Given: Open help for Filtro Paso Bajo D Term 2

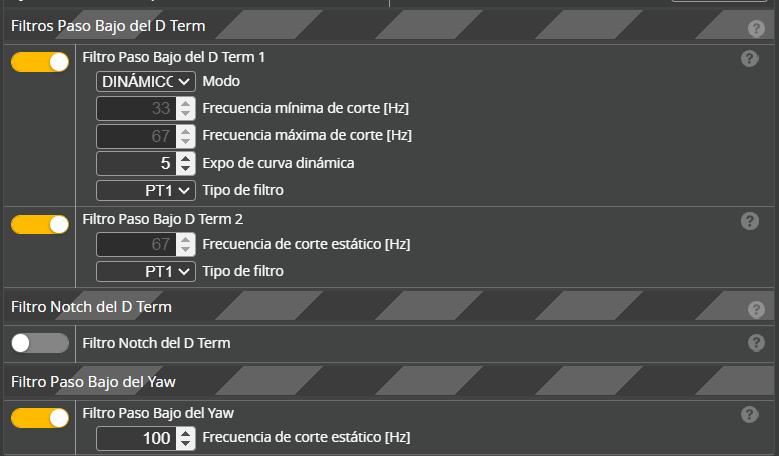Looking at the screenshot, I should [x=750, y=221].
